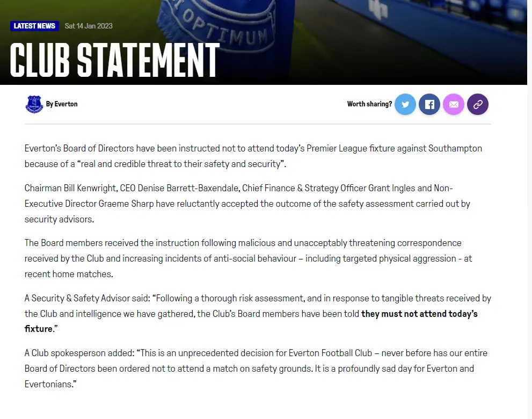Click the bold 'they must not attend' text
The height and width of the screenshot is (419, 532).
[419, 314]
